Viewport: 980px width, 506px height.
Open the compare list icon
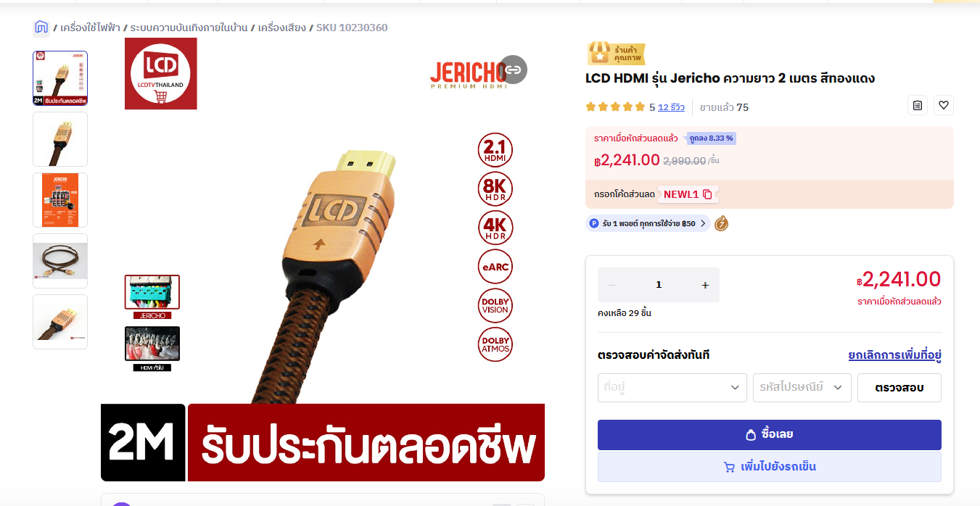coord(918,105)
